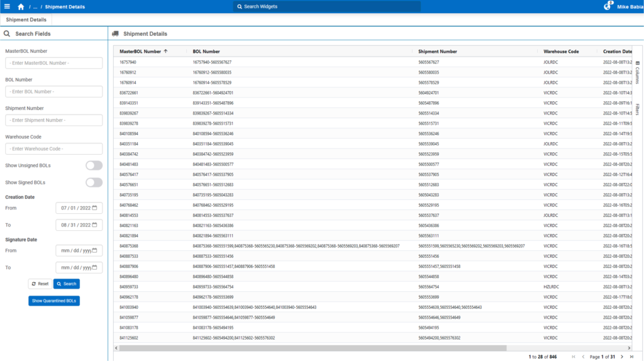Select shipment cell 5605554646,5605554649
Screen dimensions: 644x361
439,318
